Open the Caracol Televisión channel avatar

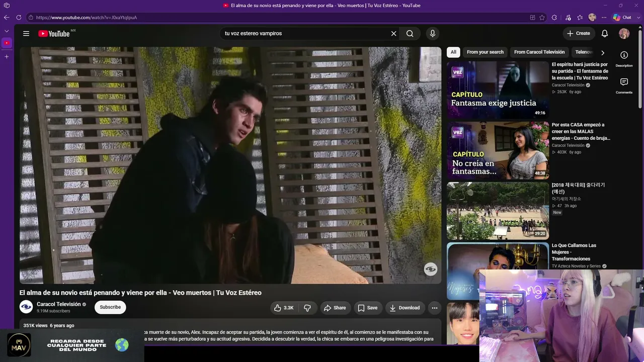[x=26, y=307]
